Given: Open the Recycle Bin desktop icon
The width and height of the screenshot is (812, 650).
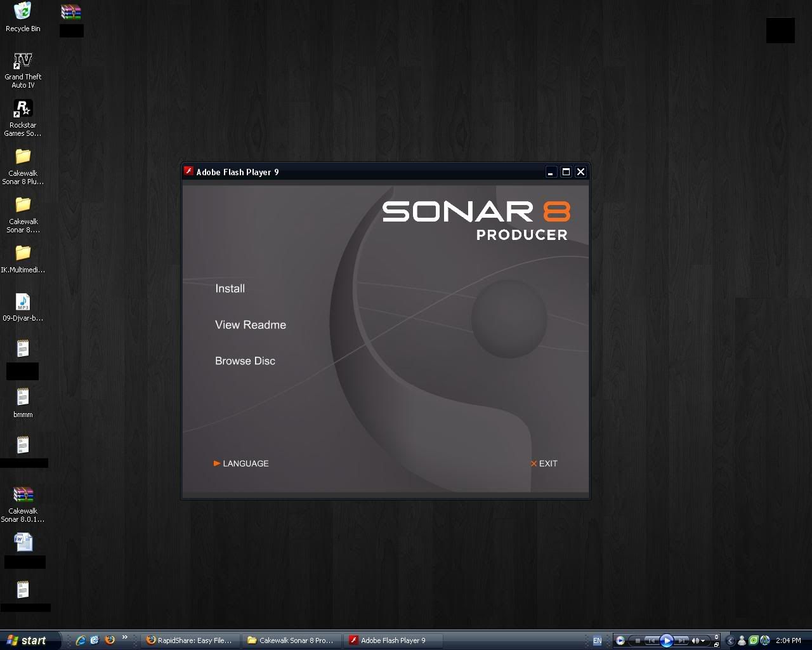Looking at the screenshot, I should pyautogui.click(x=23, y=17).
